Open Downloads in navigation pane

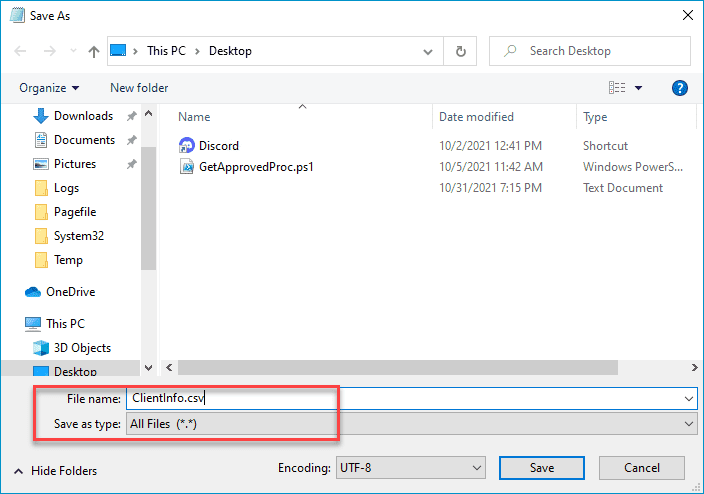pos(84,116)
